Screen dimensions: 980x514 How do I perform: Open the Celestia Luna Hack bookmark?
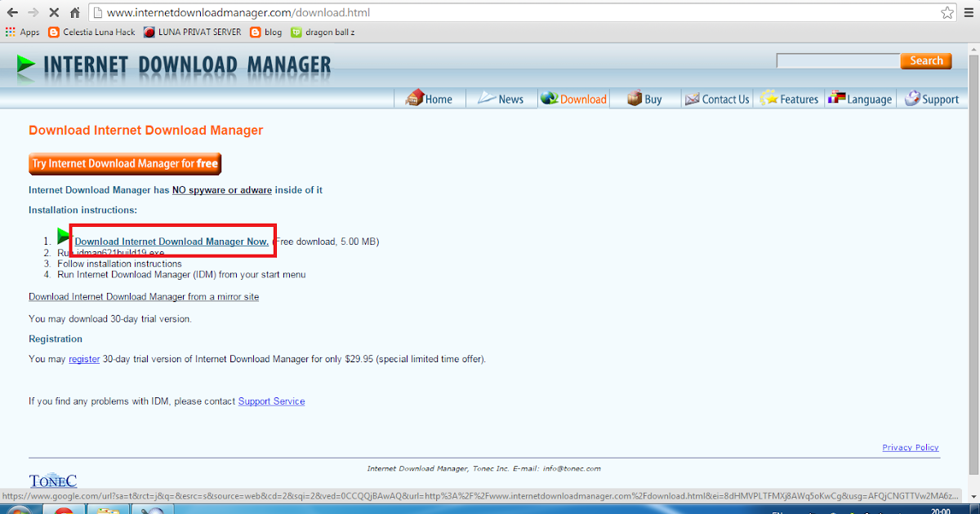click(x=91, y=33)
